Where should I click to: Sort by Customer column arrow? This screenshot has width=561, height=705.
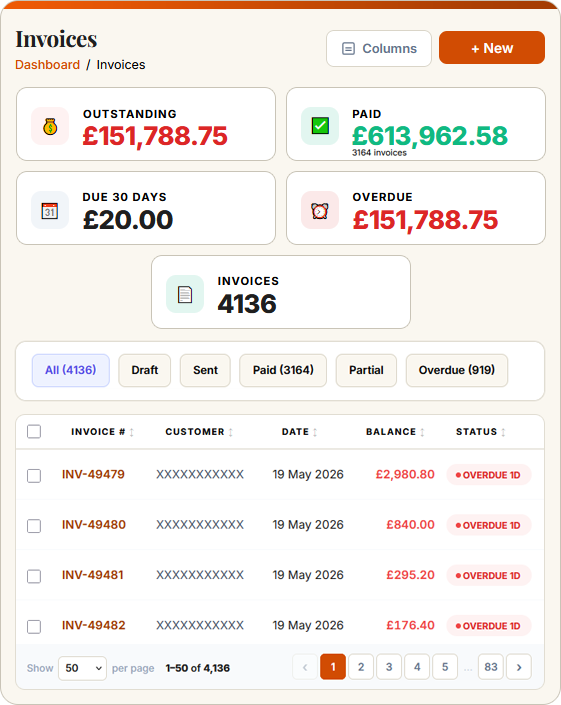click(x=231, y=432)
